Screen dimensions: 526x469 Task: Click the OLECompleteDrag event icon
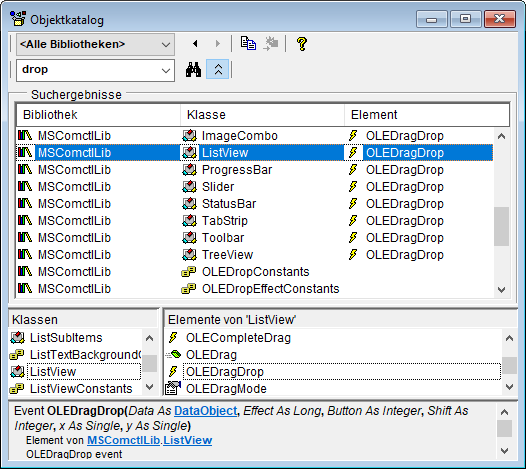[x=173, y=337]
